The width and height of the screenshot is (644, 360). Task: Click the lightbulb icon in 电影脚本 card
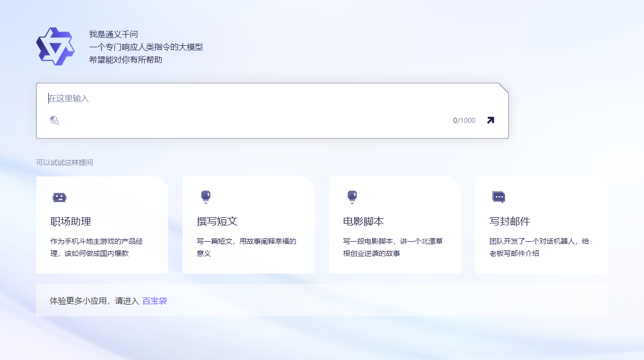[352, 197]
